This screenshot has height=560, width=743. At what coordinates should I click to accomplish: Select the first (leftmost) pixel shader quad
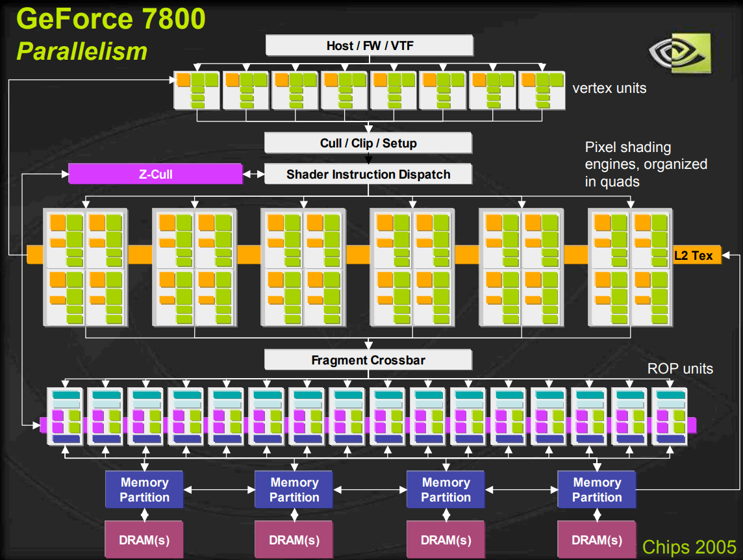pyautogui.click(x=86, y=268)
